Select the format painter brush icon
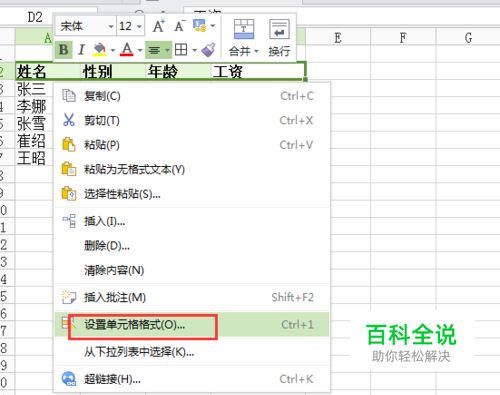500x395 pixels. [x=209, y=50]
